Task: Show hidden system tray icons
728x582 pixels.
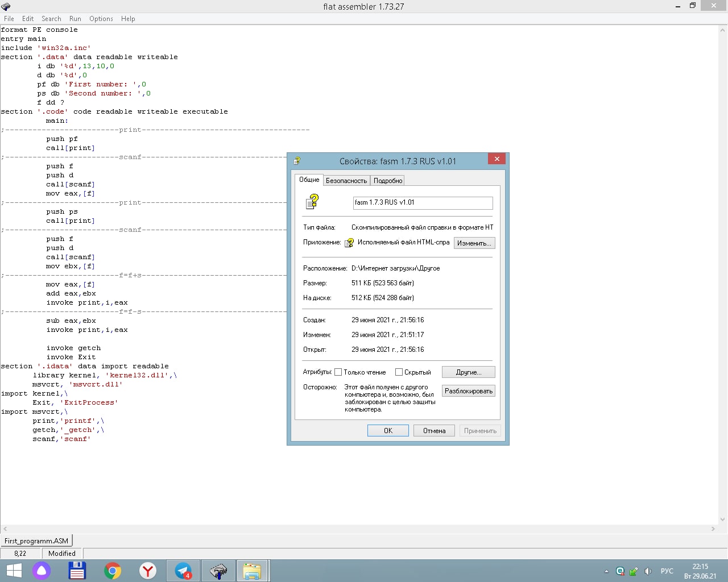Action: coord(606,571)
